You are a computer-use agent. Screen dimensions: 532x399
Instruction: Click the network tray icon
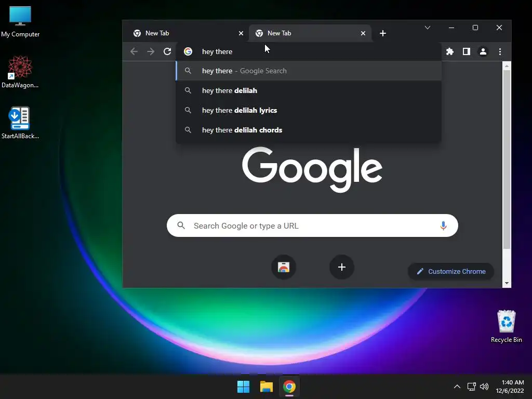471,387
